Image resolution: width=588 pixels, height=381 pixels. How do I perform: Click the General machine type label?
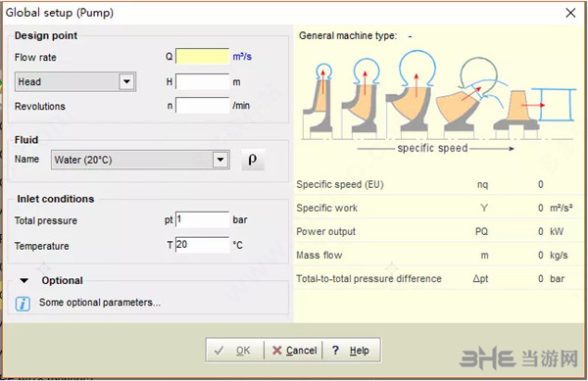tap(348, 35)
